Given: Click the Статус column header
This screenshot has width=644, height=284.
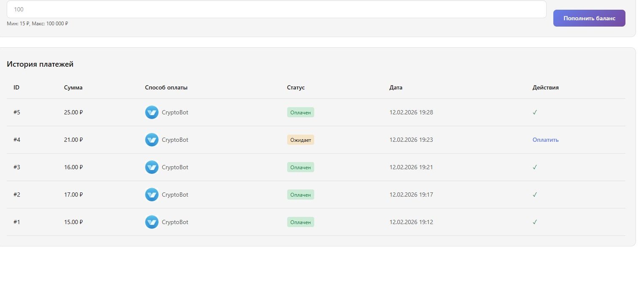Looking at the screenshot, I should tap(296, 88).
